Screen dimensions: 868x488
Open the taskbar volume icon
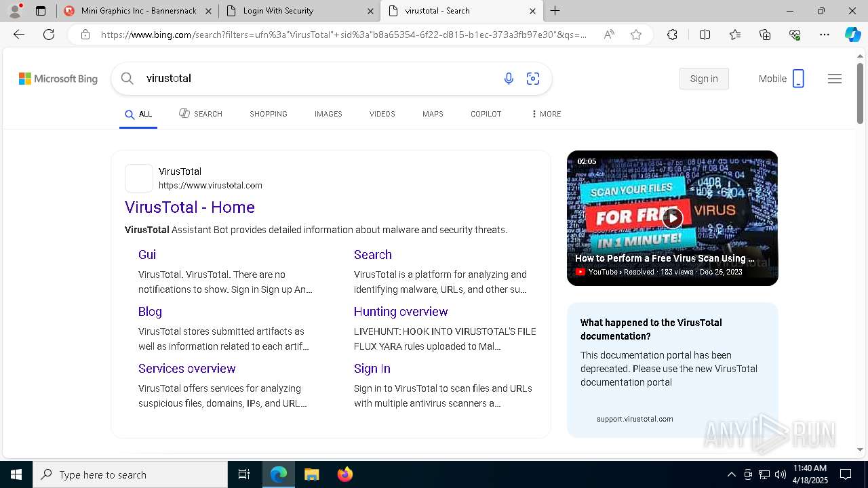(781, 474)
